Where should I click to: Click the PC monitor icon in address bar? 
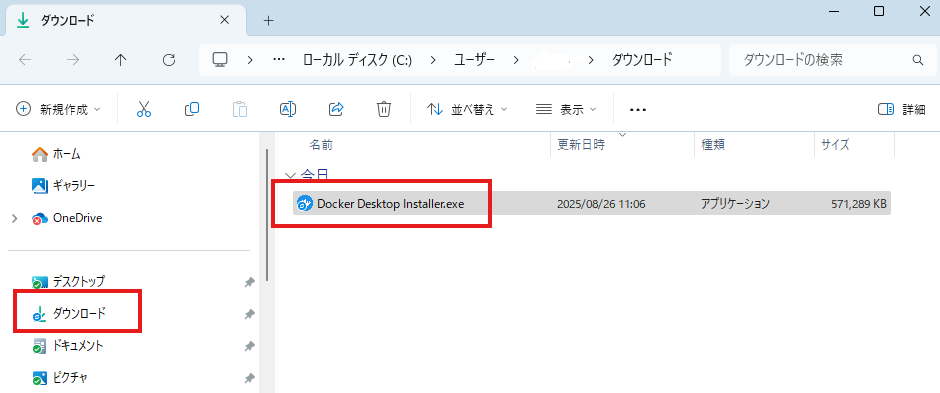click(x=221, y=60)
